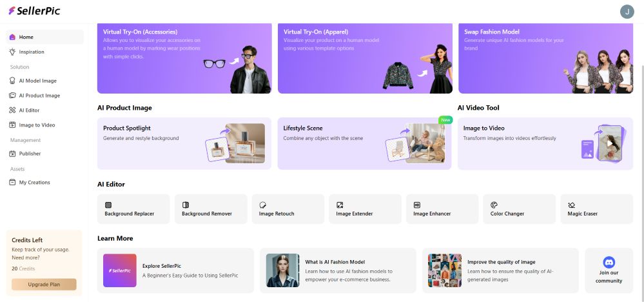Click the Background Remover icon
The image size is (644, 302).
point(186,205)
